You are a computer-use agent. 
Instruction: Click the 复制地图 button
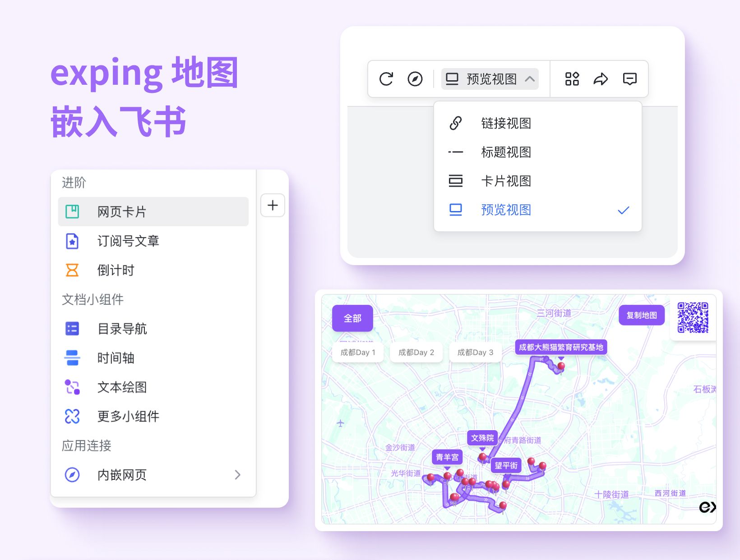click(x=642, y=315)
